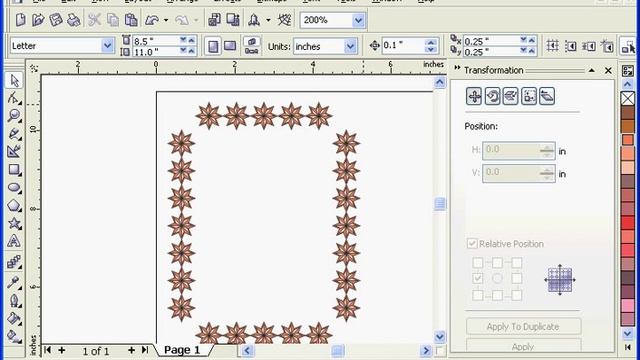Check the top-center anchor point box
Viewport: 640px width, 360px height.
(x=497, y=262)
